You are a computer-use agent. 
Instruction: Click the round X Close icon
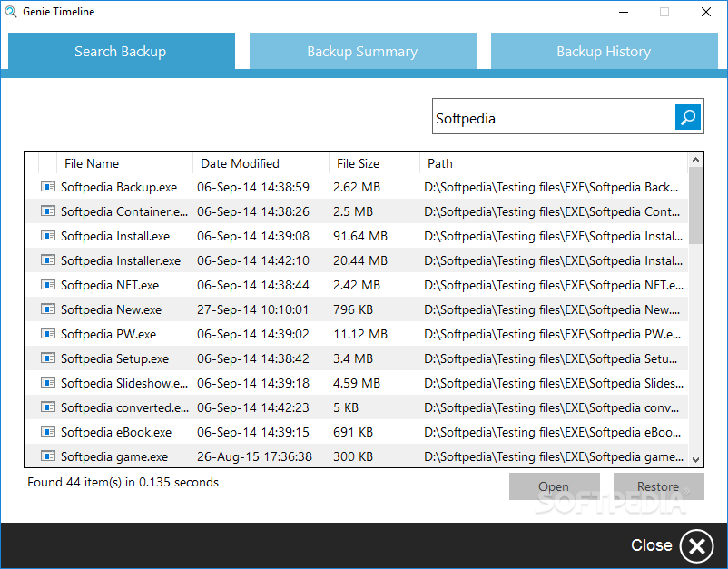696,546
